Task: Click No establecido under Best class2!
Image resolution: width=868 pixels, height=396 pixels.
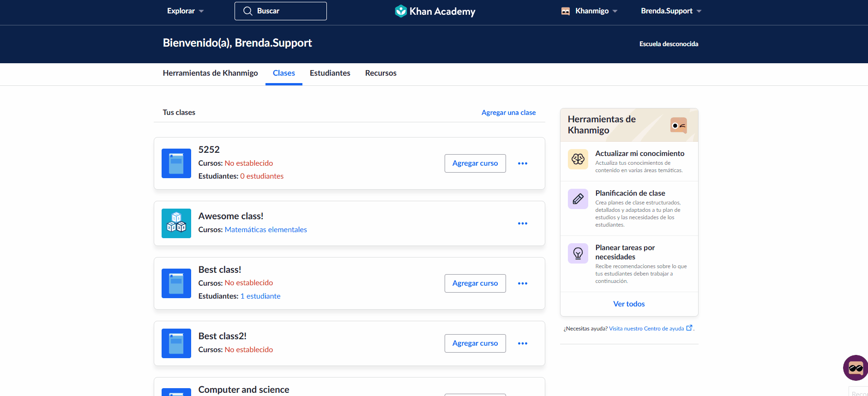Action: tap(249, 350)
